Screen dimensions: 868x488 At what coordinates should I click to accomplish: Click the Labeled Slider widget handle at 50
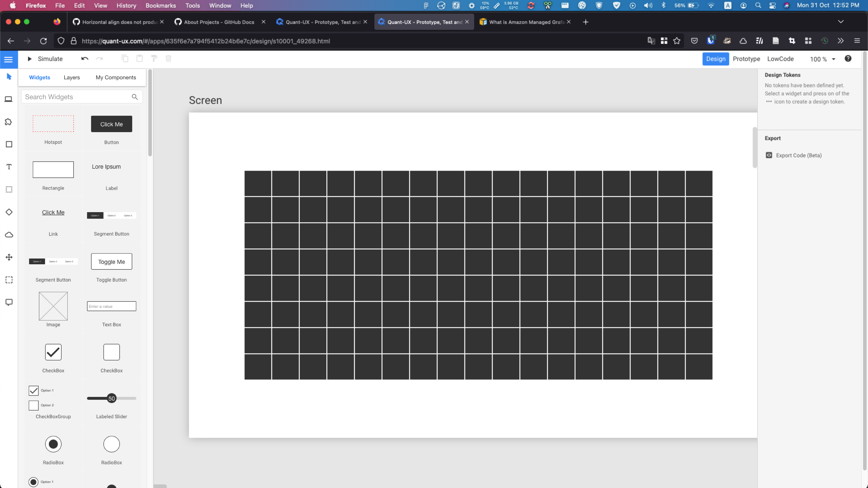click(x=111, y=398)
